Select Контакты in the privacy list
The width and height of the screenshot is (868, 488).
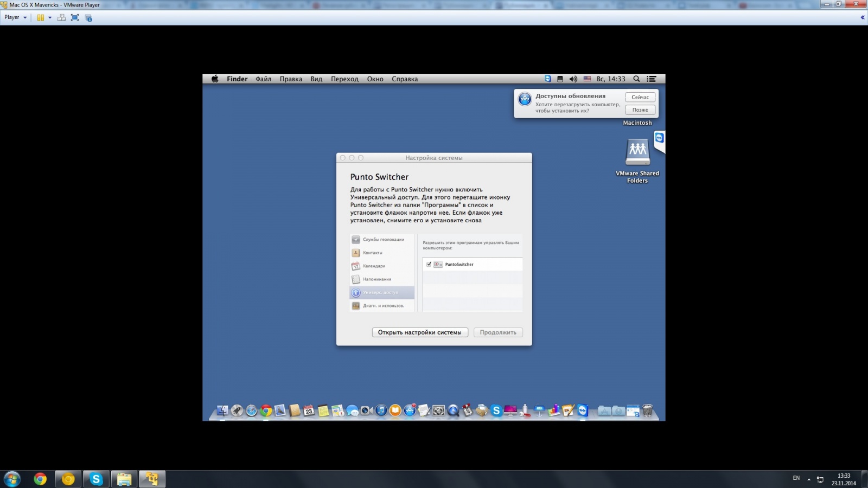(x=382, y=253)
